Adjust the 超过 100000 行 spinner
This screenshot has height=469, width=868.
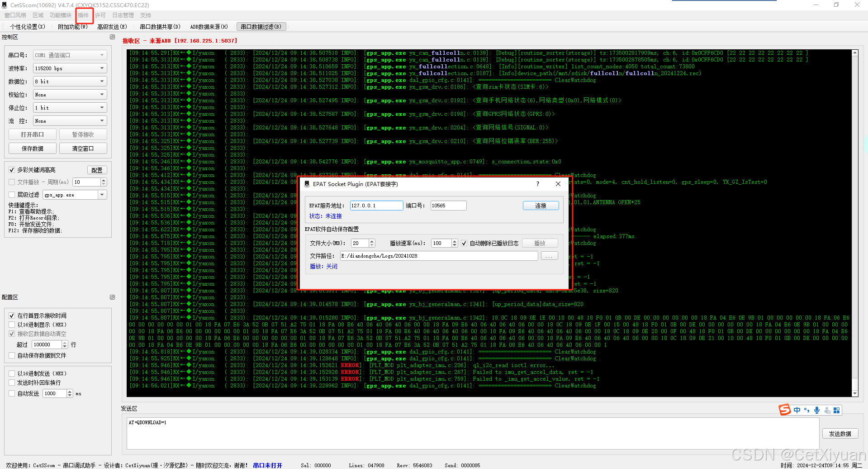[65, 345]
